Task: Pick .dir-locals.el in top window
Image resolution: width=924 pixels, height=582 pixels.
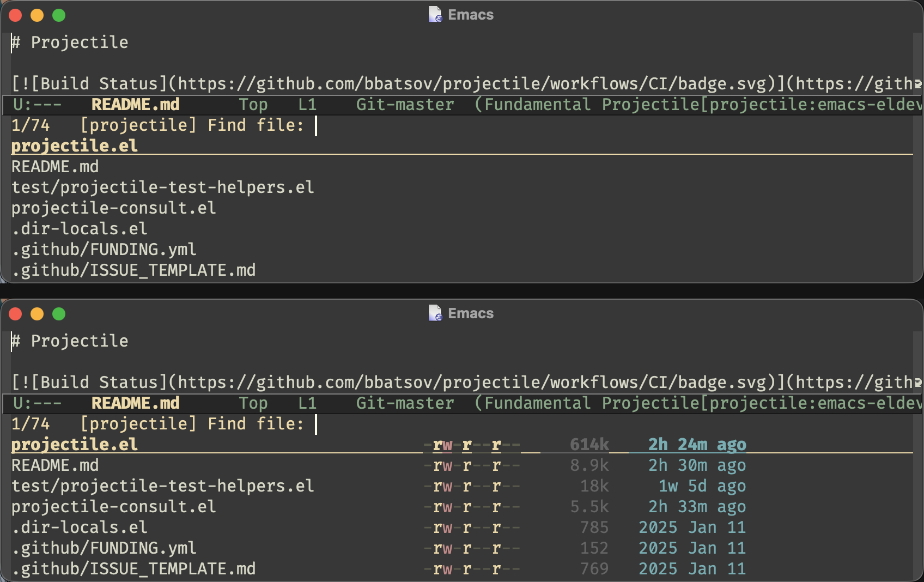Action: click(x=80, y=228)
